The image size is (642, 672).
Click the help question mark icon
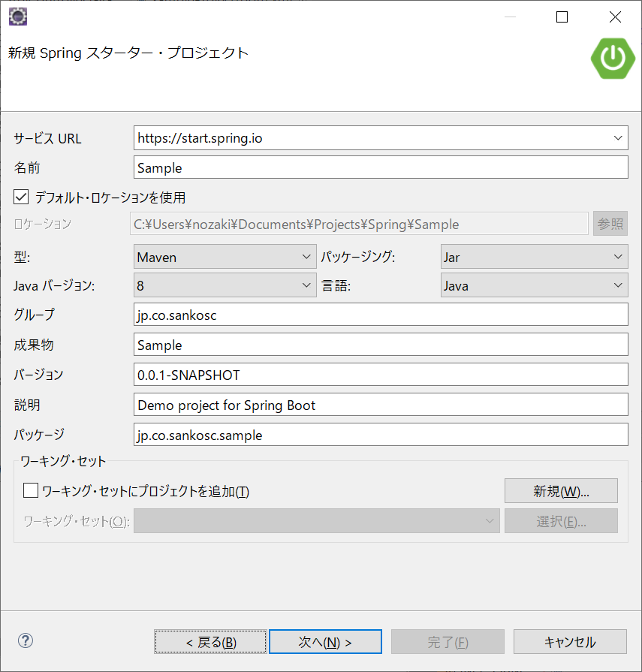click(x=26, y=640)
